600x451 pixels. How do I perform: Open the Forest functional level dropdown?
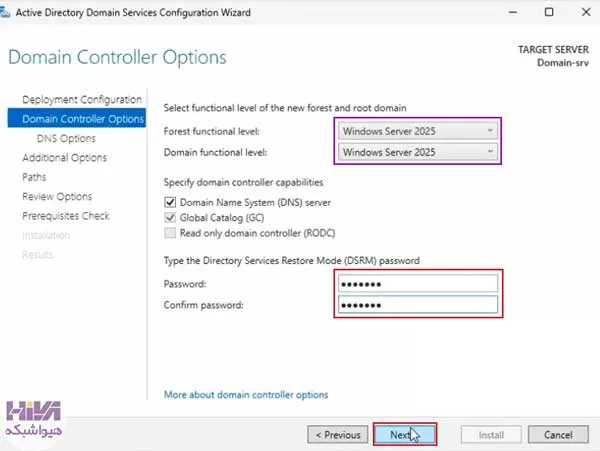point(418,131)
